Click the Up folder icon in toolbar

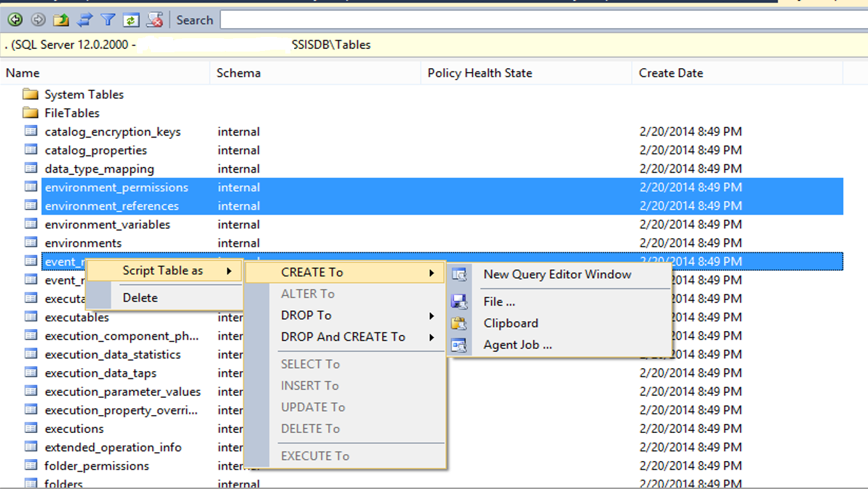(x=61, y=20)
